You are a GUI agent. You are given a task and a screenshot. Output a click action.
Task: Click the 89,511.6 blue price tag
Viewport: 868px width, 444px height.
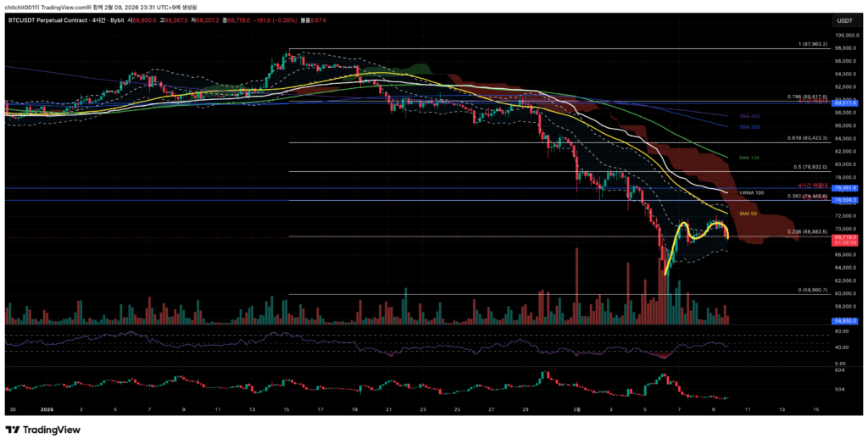pos(845,103)
